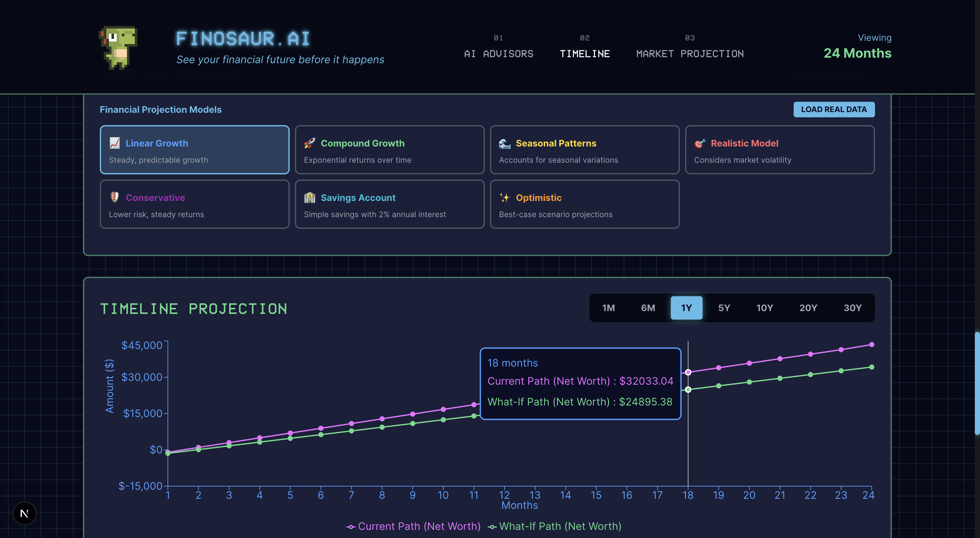Select the 5Y timeline range
The height and width of the screenshot is (538, 980).
(724, 308)
